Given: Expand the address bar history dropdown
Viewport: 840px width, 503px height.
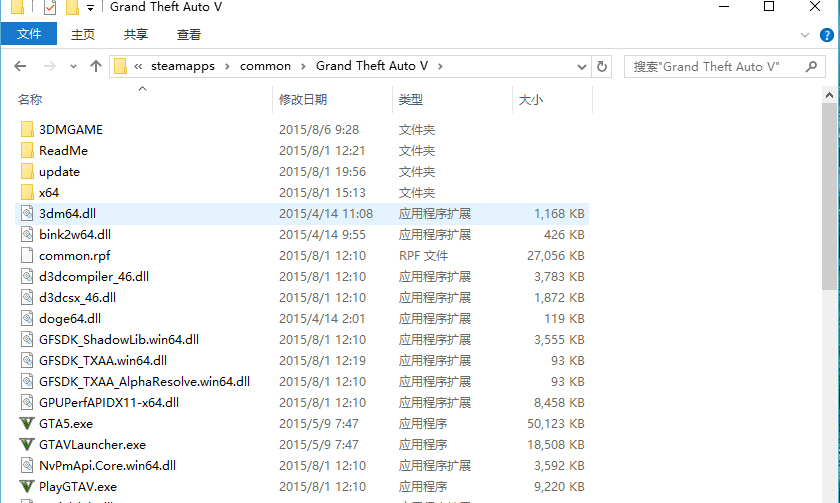Looking at the screenshot, I should (x=582, y=66).
